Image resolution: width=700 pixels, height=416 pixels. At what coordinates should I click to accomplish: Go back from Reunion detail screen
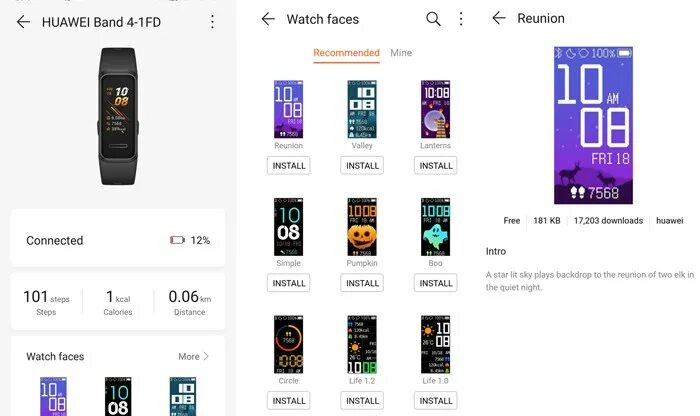point(499,18)
